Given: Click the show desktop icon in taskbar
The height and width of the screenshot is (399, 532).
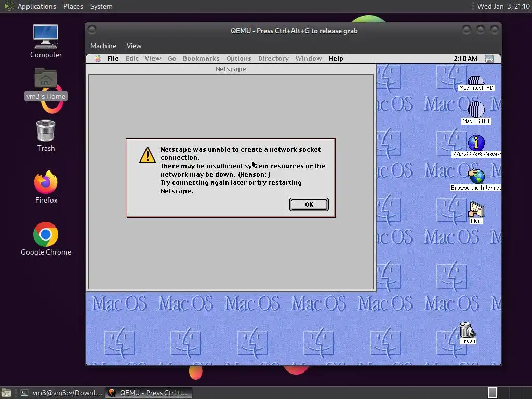Looking at the screenshot, I should tap(6, 393).
